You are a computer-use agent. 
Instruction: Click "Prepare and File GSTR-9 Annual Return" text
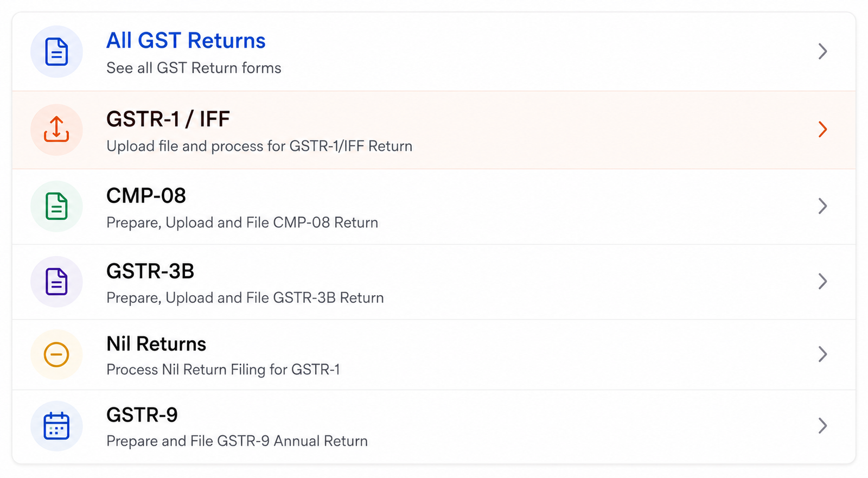[237, 441]
